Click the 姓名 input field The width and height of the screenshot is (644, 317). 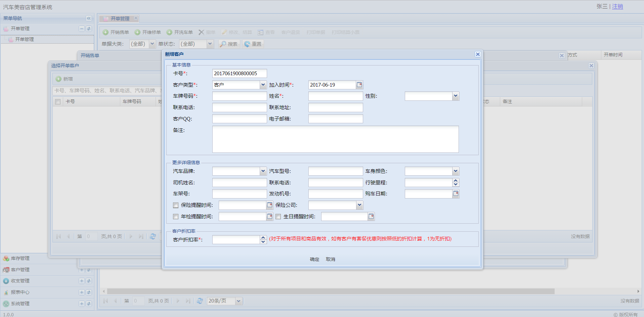[x=336, y=96]
